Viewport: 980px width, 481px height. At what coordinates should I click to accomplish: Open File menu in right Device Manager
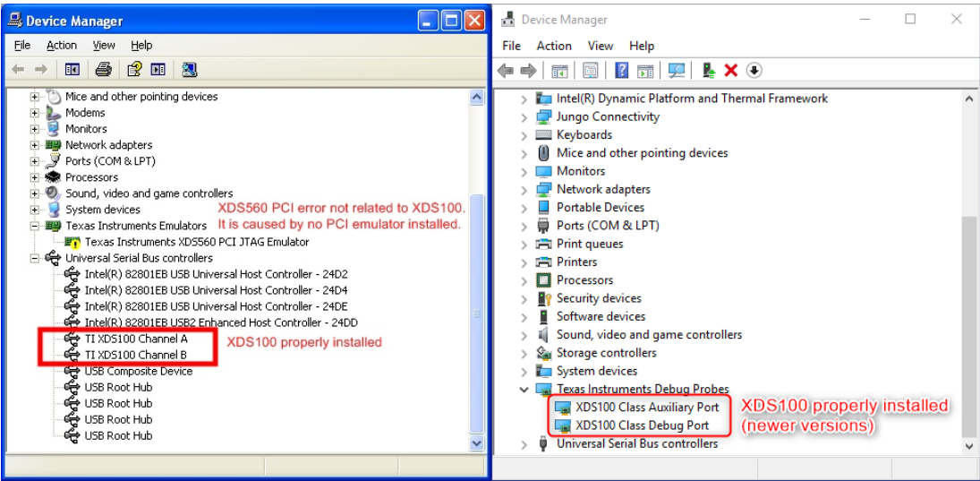coord(511,46)
